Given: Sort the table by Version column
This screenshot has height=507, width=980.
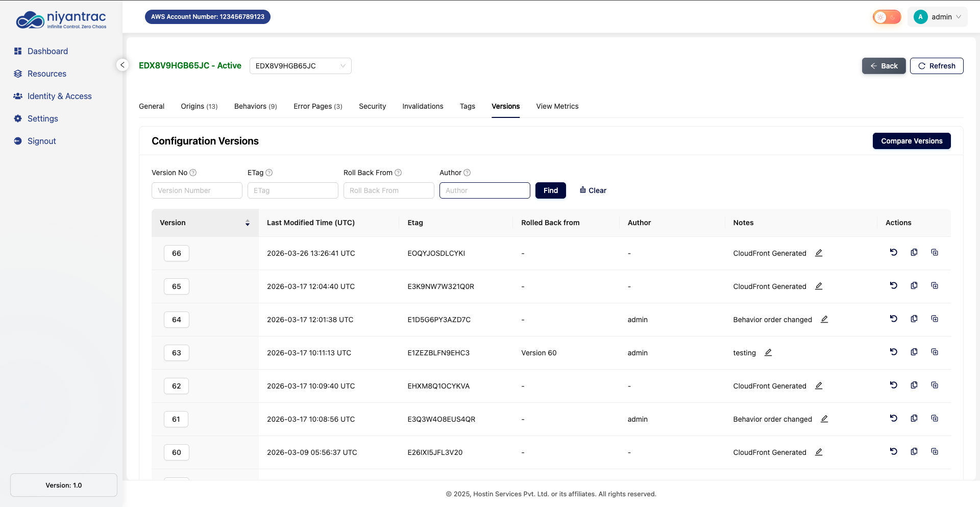Looking at the screenshot, I should tap(247, 223).
